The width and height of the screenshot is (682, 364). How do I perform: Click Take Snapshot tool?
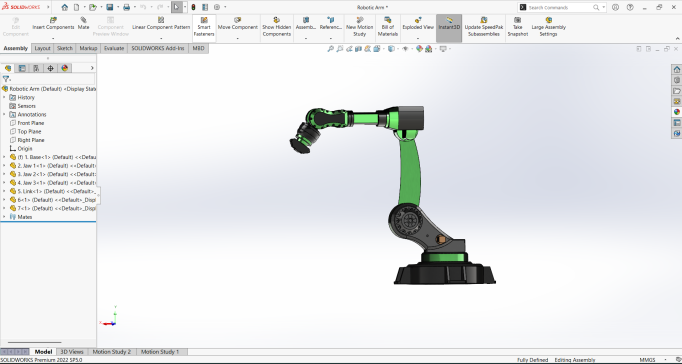pos(518,27)
